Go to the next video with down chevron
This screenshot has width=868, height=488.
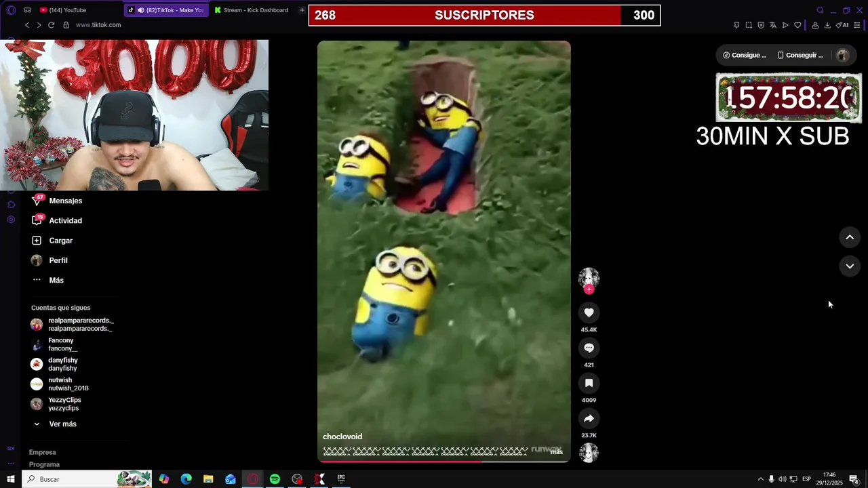pos(850,266)
